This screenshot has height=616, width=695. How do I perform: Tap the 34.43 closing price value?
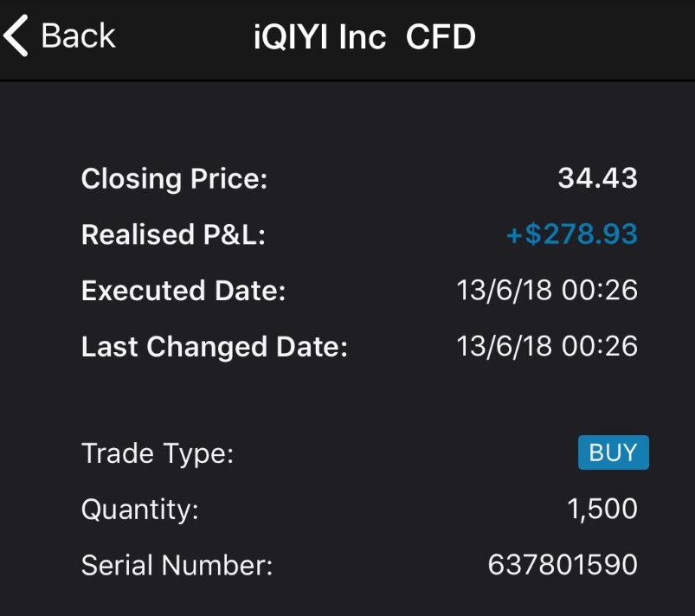tap(597, 178)
